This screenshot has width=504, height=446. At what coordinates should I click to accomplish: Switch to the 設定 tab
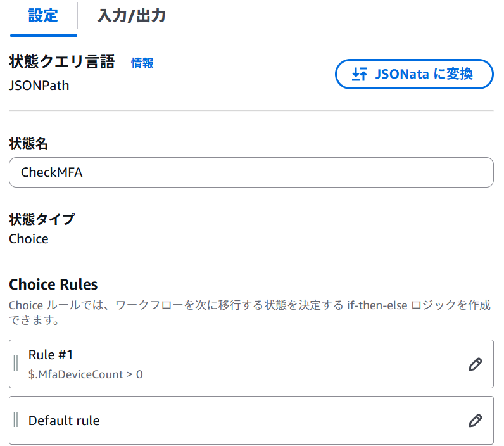(x=43, y=16)
